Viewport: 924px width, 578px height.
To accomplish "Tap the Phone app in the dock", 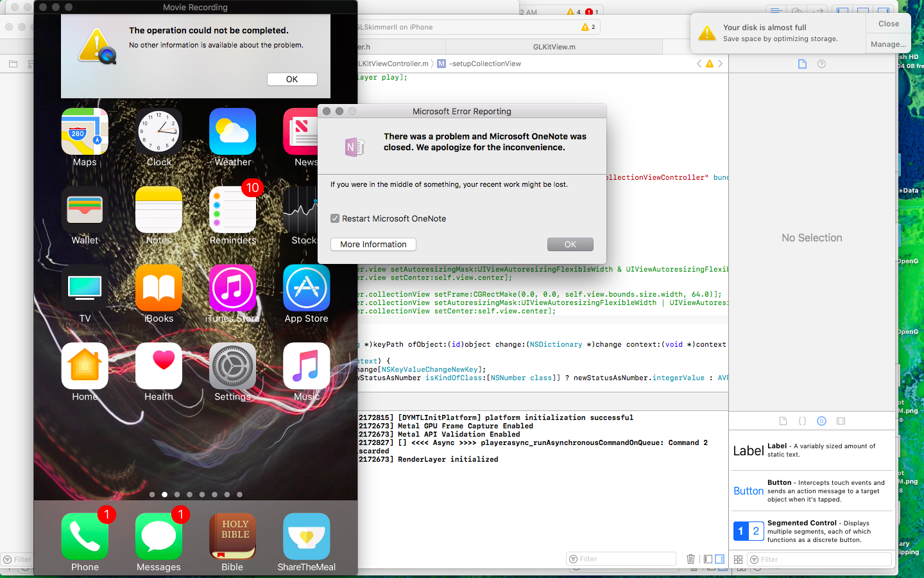I will point(85,537).
